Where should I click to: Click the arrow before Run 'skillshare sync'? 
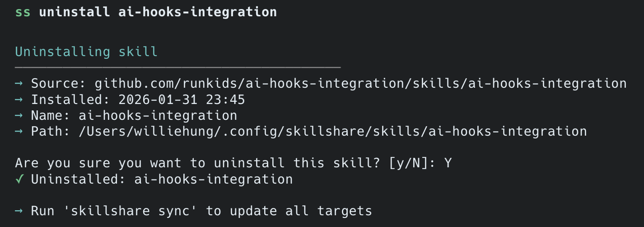(19, 211)
